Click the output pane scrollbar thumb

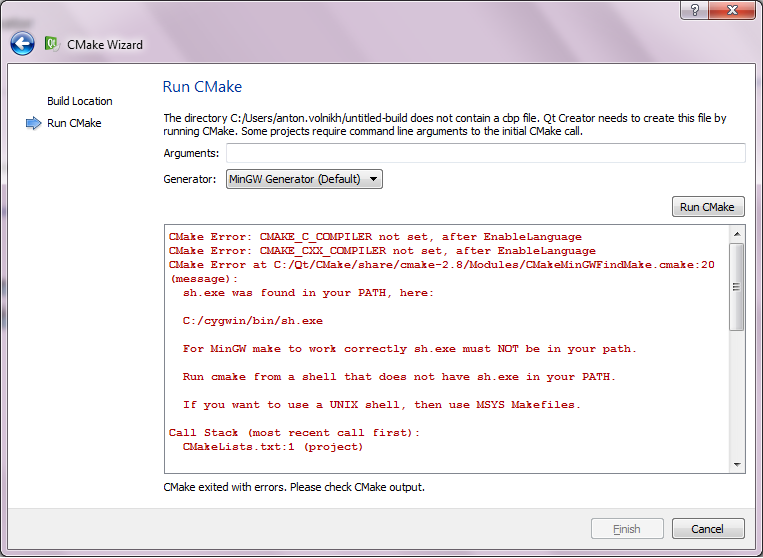pos(737,287)
